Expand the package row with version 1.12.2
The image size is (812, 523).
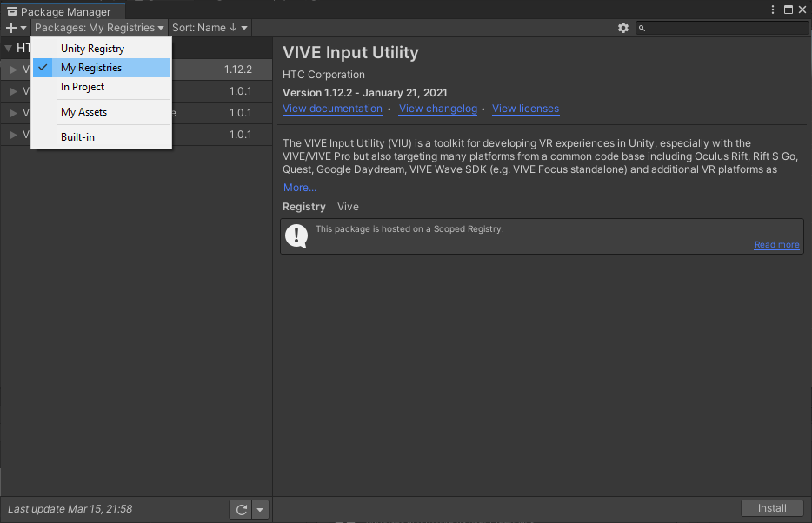tap(13, 70)
